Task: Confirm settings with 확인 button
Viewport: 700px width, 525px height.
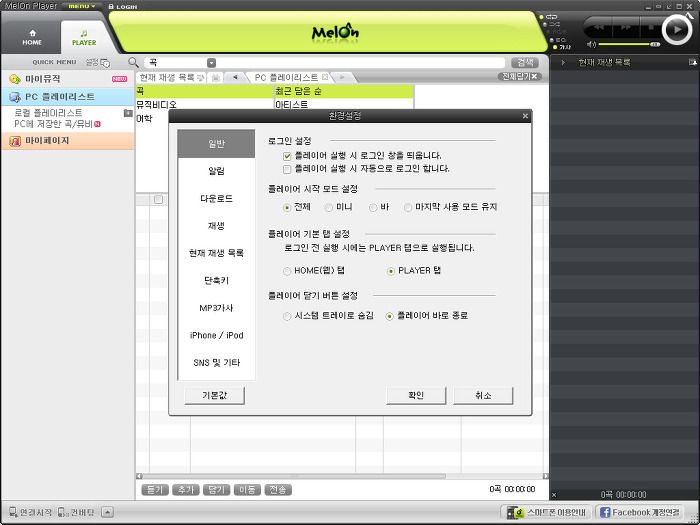Action: [416, 396]
